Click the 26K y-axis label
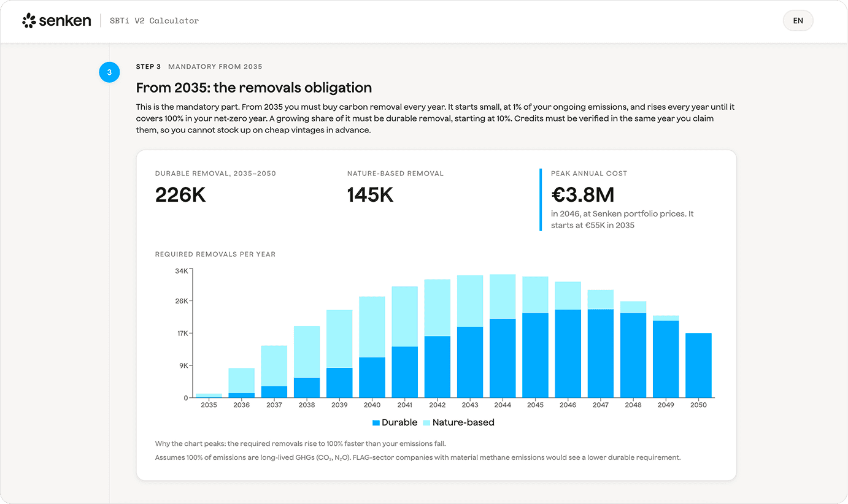The height and width of the screenshot is (504, 848). [182, 301]
